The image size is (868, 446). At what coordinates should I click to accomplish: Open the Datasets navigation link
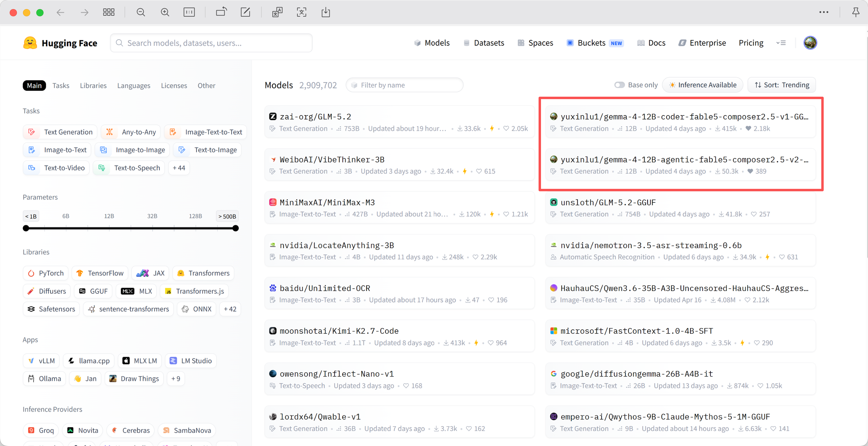[x=484, y=43]
